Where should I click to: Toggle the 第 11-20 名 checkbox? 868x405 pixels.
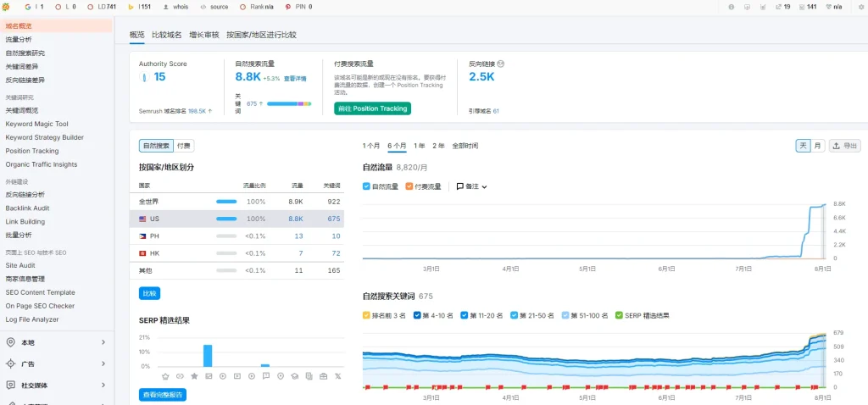pyautogui.click(x=465, y=315)
